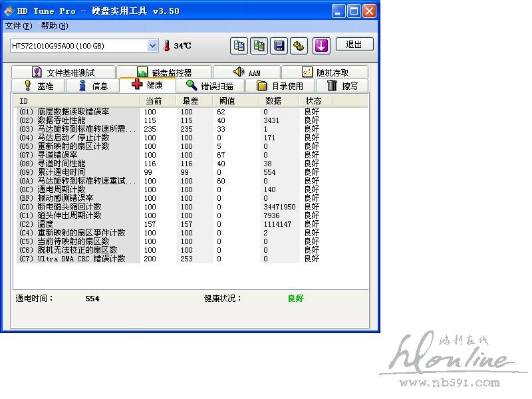Open the options wrench icon

coord(299,46)
